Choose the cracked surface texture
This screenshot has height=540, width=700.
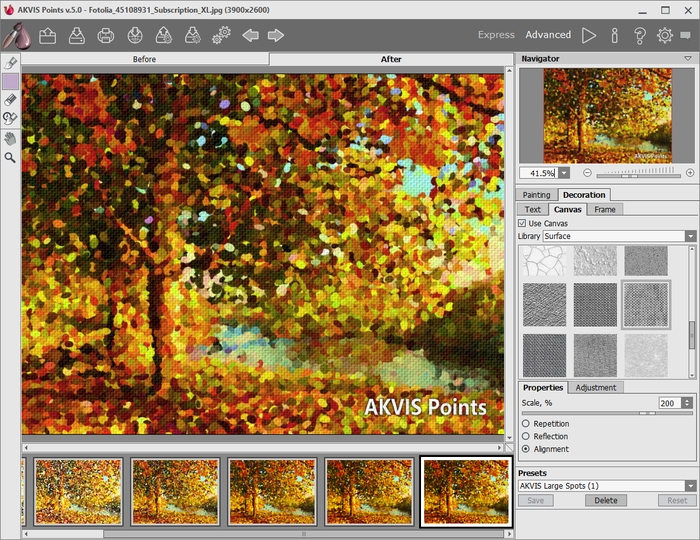tap(544, 261)
